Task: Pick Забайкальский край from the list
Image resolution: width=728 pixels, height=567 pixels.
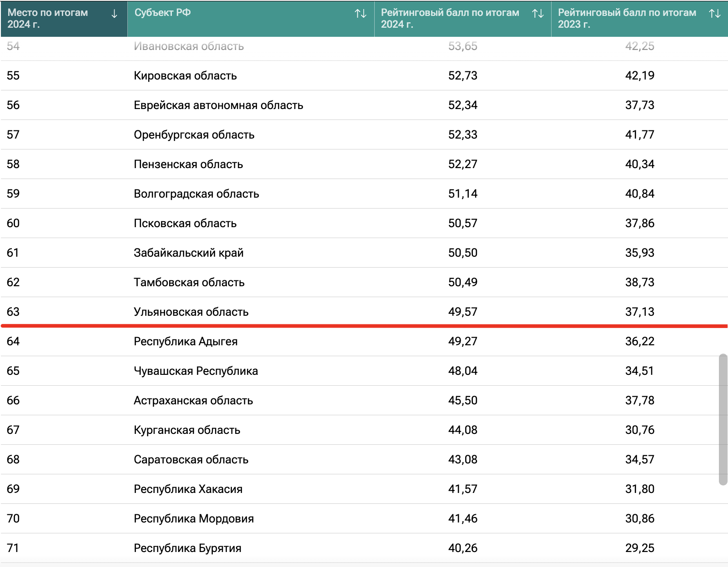Action: [188, 253]
